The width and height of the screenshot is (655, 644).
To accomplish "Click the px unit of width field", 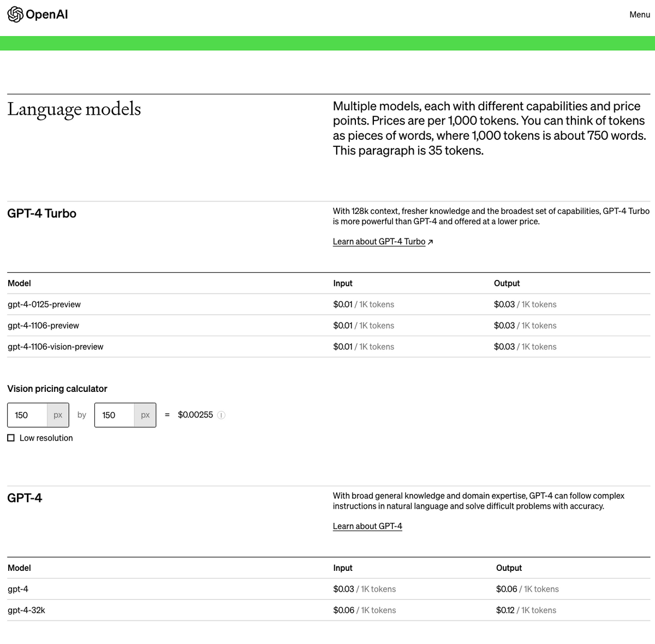I will pos(58,415).
